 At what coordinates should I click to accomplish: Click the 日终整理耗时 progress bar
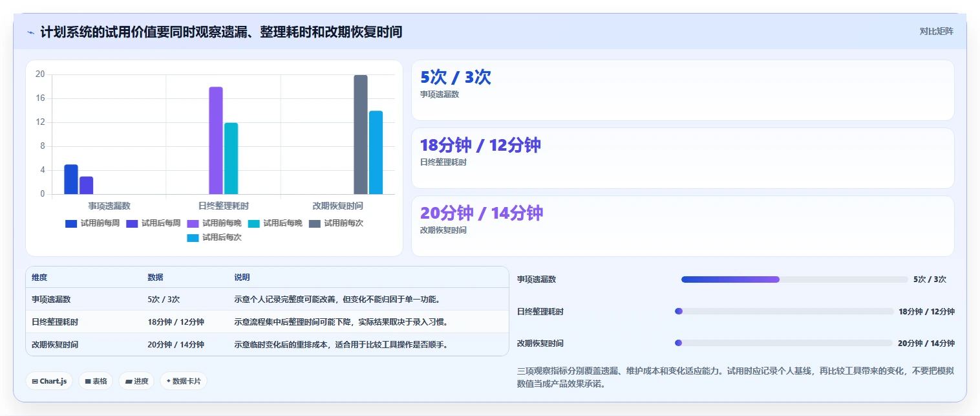[784, 311]
